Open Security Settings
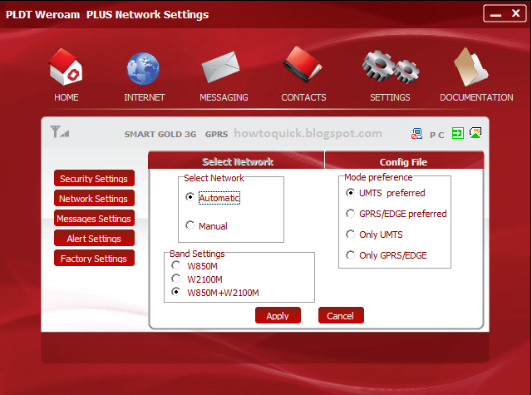Viewport: 532px width, 395px height. coord(94,178)
